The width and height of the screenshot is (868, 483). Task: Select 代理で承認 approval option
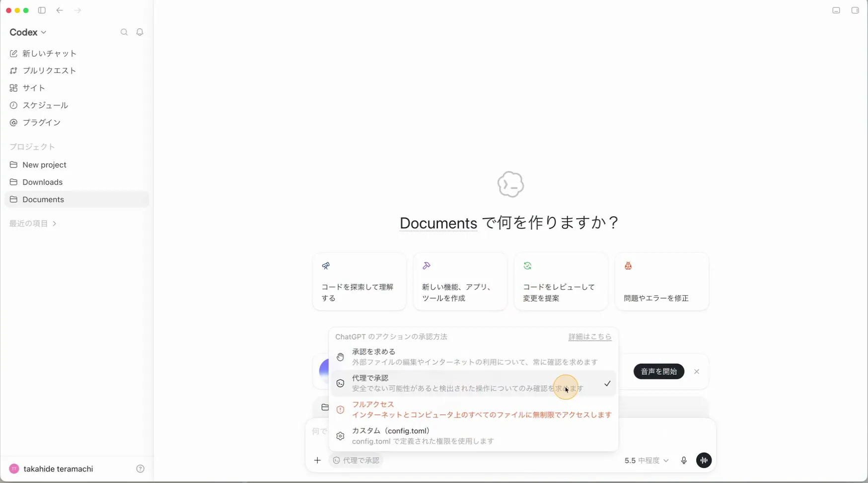coord(473,383)
